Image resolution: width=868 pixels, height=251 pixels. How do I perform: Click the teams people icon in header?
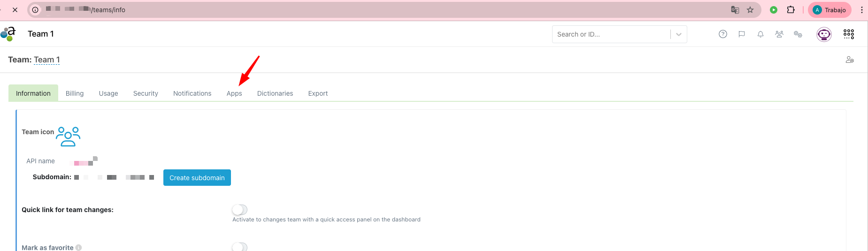tap(779, 34)
